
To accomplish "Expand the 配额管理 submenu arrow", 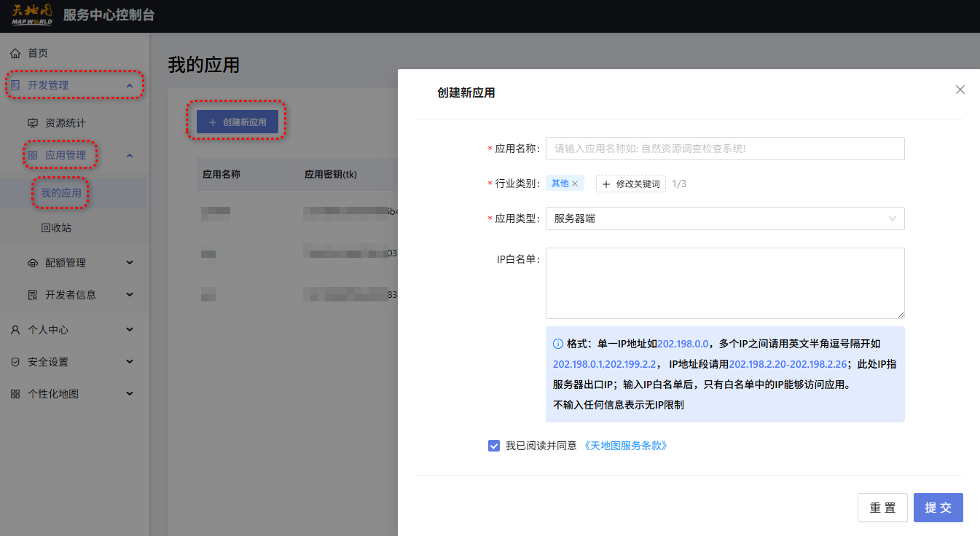I will click(x=130, y=263).
